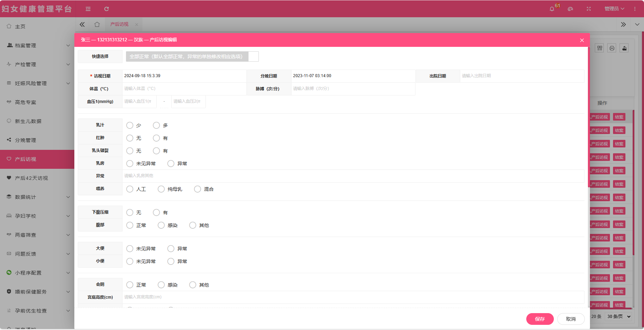
Task: Click the dialog vertical scrollbar
Action: pos(589,117)
